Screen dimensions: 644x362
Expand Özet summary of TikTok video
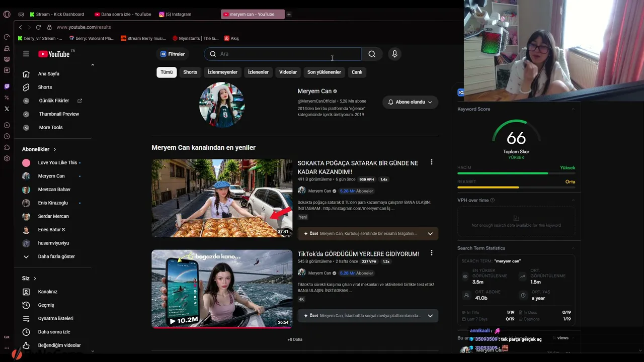tap(368, 316)
